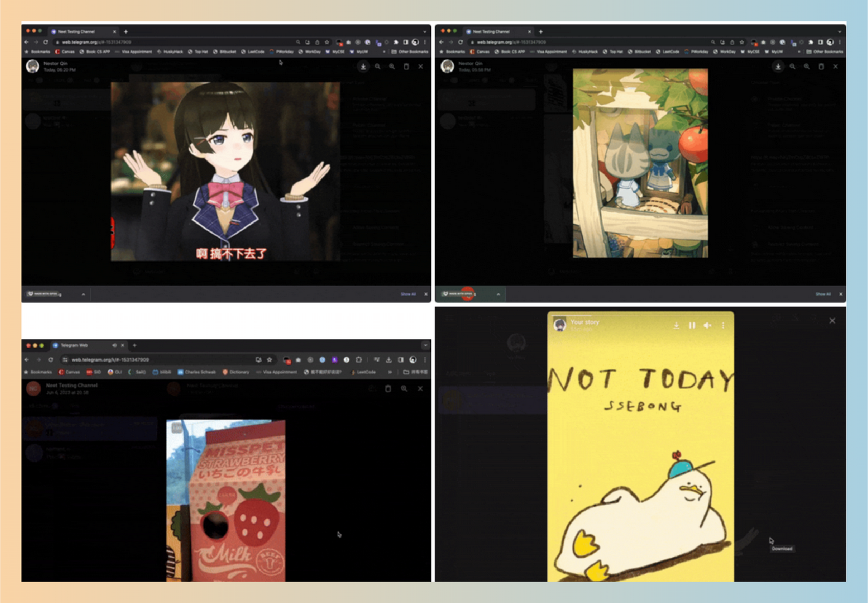This screenshot has height=603, width=868.
Task: Open a new tab in cat painting window
Action: pos(541,31)
